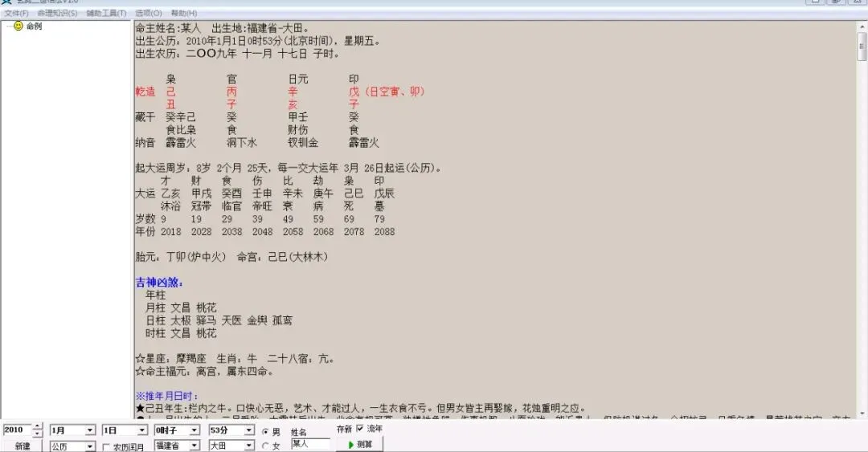Click the 庚午 cell in the 大运 row
Image resolution: width=868 pixels, height=452 pixels.
click(323, 193)
